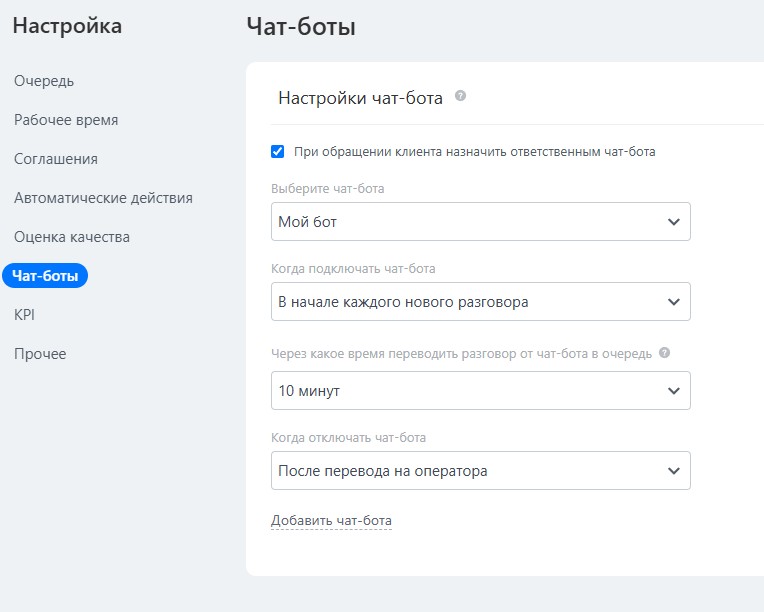Open the Очередь settings section
The image size is (764, 612).
pyautogui.click(x=44, y=81)
